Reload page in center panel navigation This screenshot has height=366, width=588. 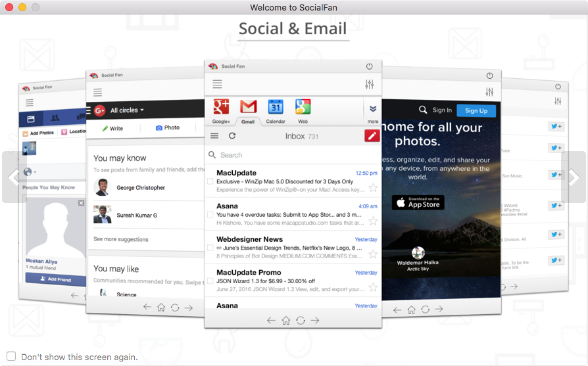click(x=301, y=320)
